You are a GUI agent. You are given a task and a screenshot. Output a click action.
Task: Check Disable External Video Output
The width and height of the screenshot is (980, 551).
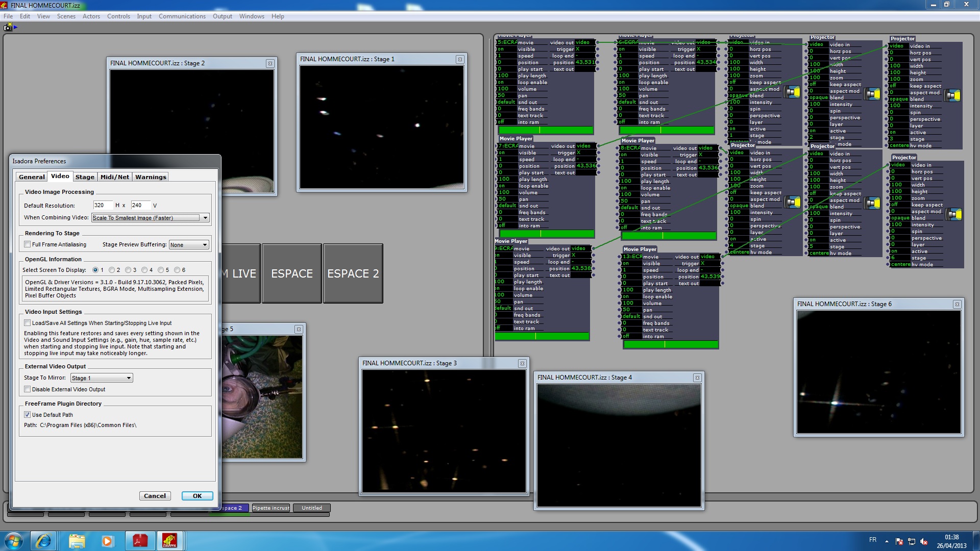click(28, 389)
